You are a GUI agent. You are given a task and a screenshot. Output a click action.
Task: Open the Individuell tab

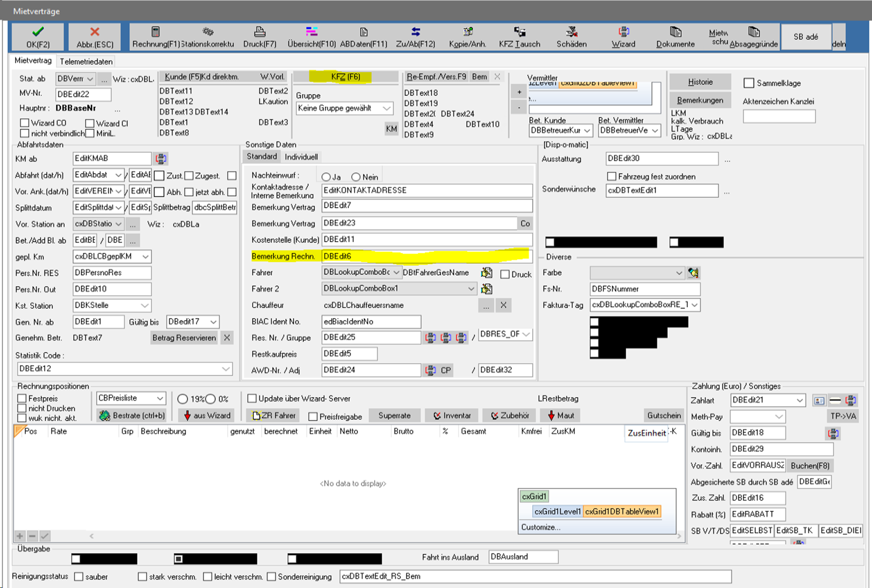pos(301,157)
